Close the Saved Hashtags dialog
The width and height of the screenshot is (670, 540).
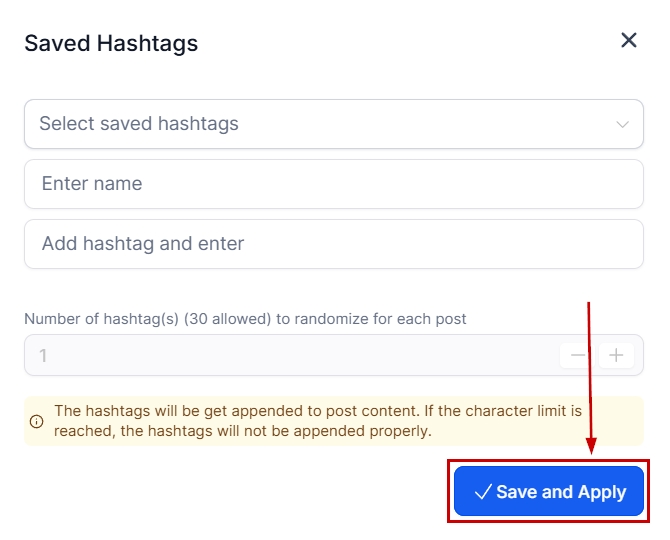(x=629, y=40)
